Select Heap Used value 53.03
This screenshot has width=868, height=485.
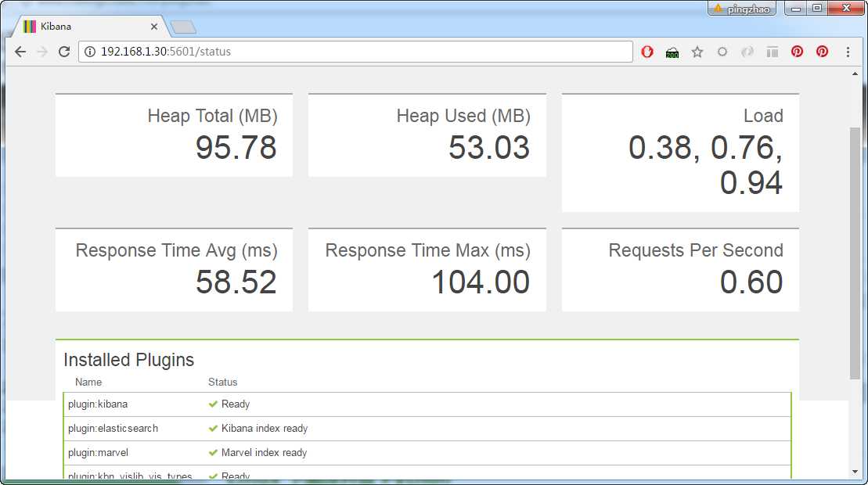[x=489, y=148]
